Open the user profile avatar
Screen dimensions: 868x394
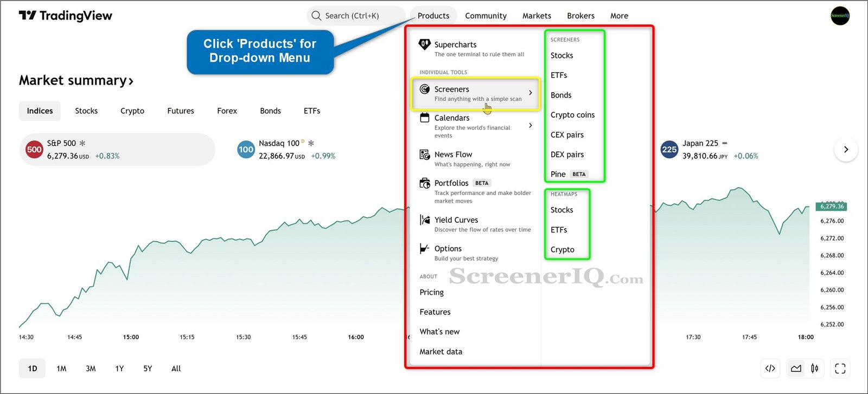point(840,16)
